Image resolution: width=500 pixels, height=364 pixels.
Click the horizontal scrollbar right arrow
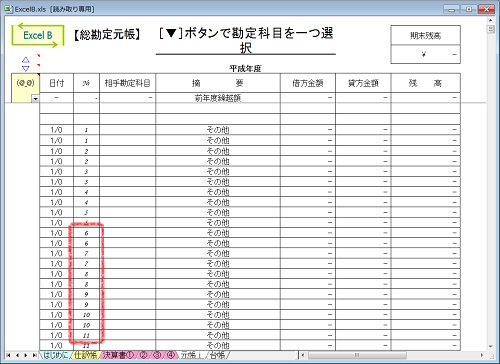click(x=482, y=355)
